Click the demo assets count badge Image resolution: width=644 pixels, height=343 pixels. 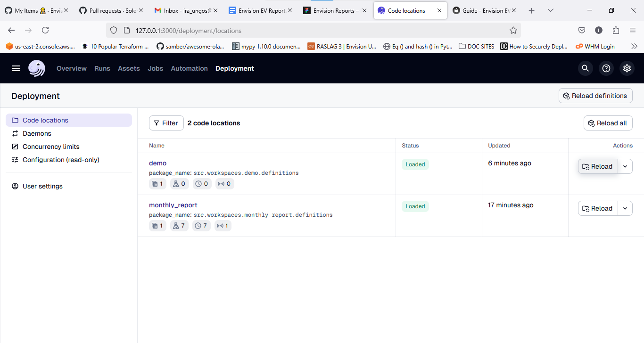click(x=157, y=184)
